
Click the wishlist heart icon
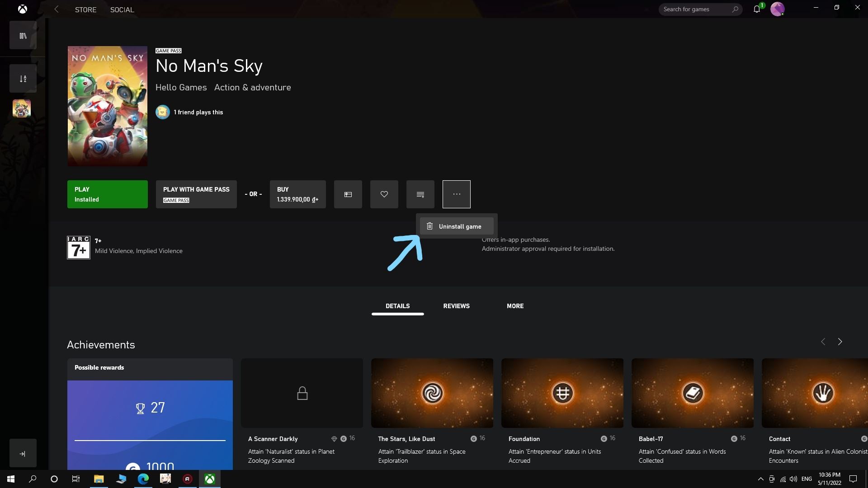click(384, 194)
